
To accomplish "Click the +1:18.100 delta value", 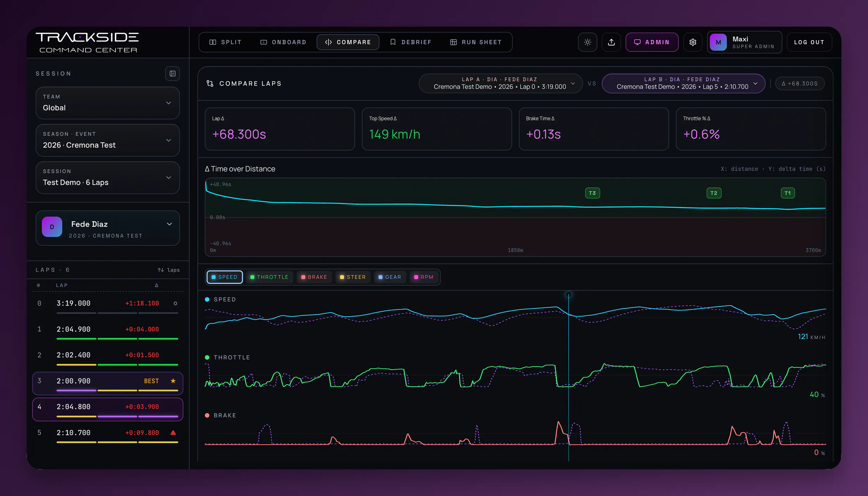I will click(x=142, y=303).
